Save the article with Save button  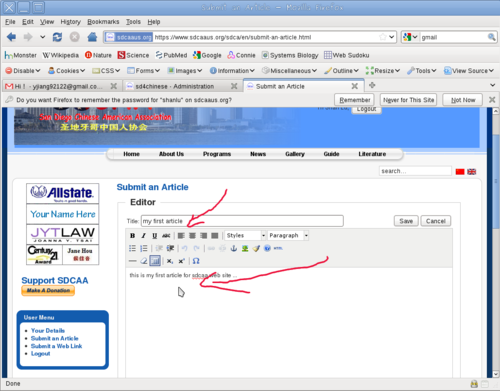406,221
